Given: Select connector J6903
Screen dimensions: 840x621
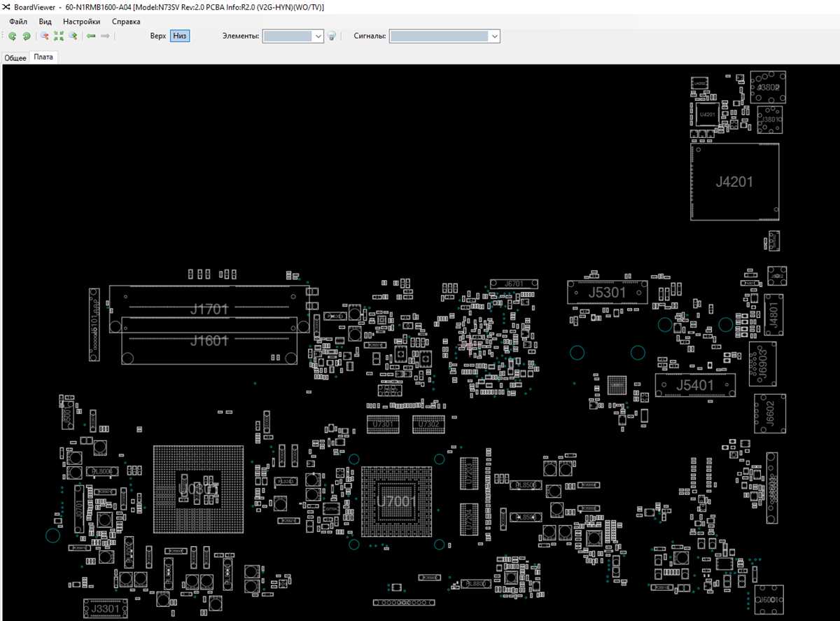Looking at the screenshot, I should point(763,364).
